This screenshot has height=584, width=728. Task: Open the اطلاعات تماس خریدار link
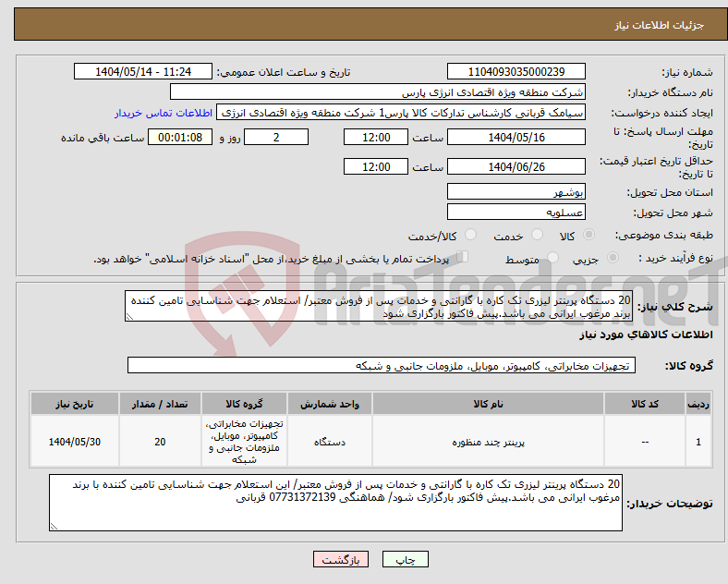(164, 113)
